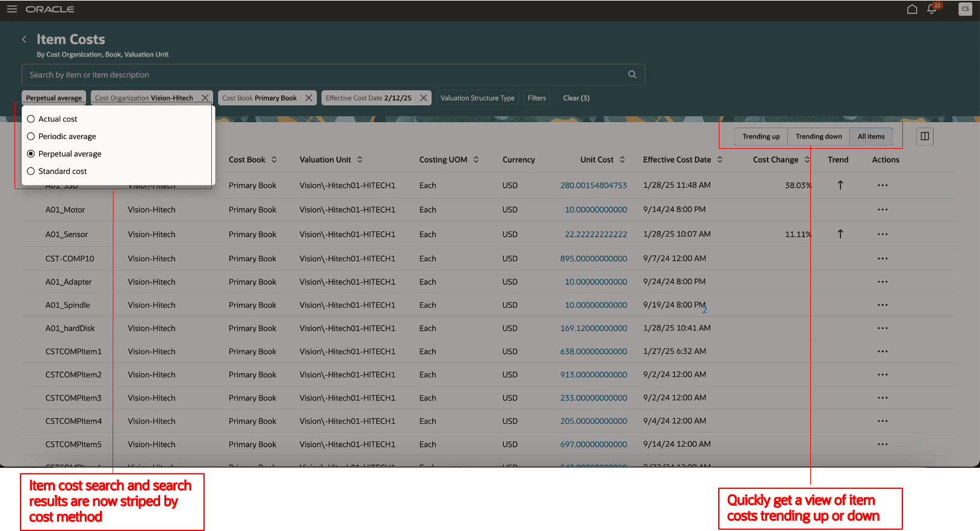This screenshot has width=980, height=531.
Task: Open the CS user profile avatar
Action: click(x=966, y=9)
